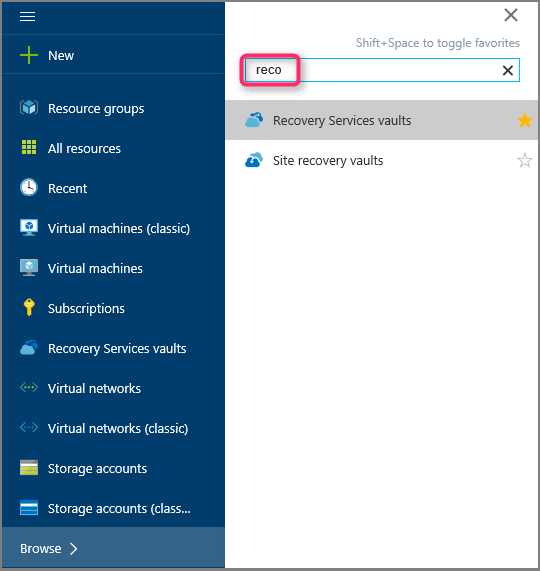Open Recovery Services vaults from the sidebar

pyautogui.click(x=113, y=348)
